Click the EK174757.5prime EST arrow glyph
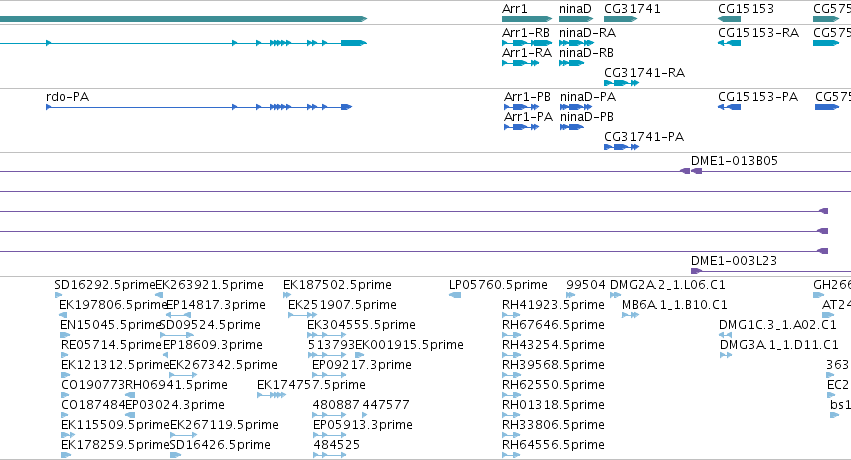 (x=271, y=395)
